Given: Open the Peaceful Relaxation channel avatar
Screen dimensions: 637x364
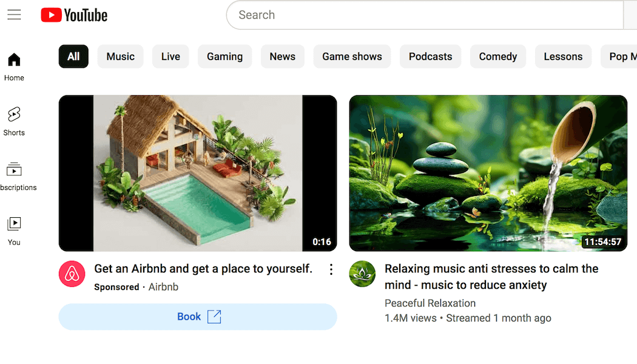Looking at the screenshot, I should tap(362, 274).
